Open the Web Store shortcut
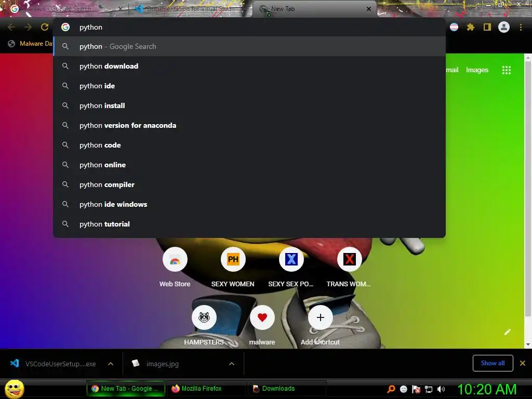The width and height of the screenshot is (532, 399). coord(175,260)
